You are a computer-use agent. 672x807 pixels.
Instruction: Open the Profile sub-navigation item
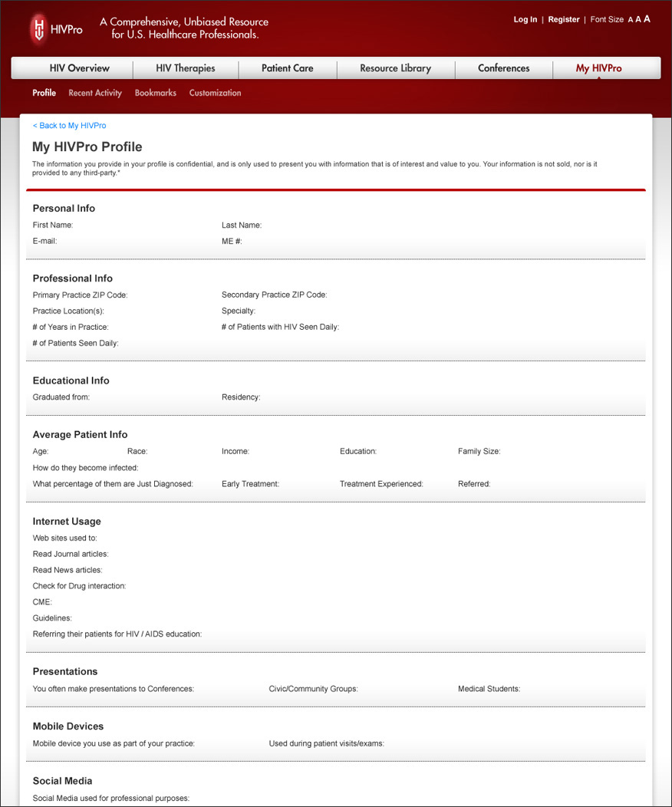point(44,93)
